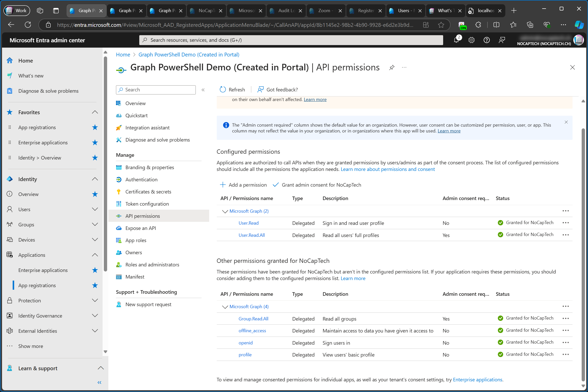588x392 pixels.
Task: Open the Group.Read.All permission link
Action: 253,319
